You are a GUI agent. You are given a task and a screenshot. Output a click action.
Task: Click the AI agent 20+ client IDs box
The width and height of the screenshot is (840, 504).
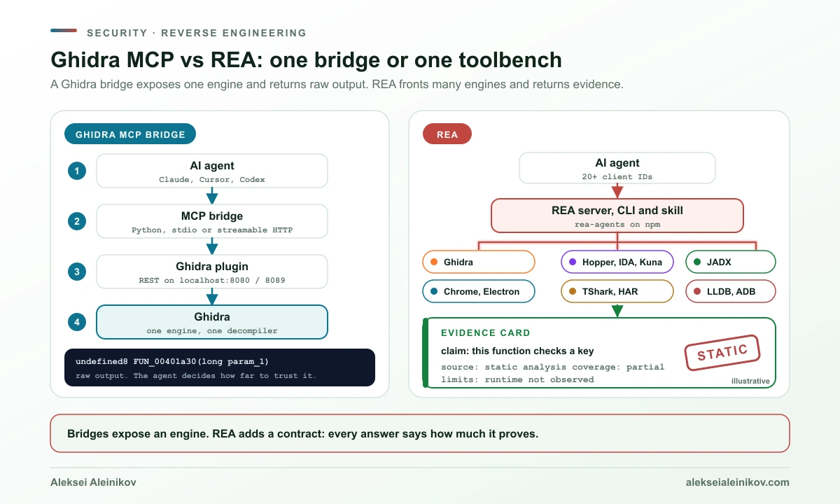(x=617, y=168)
